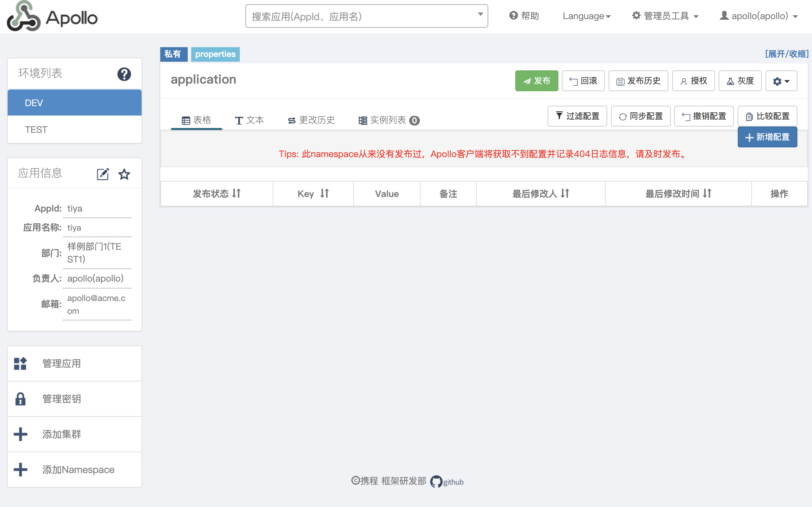Click the 新增配置 button

click(767, 137)
